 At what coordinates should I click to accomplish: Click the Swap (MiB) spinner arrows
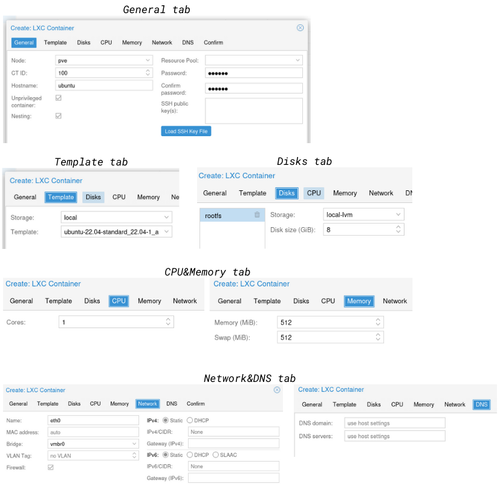coord(378,337)
